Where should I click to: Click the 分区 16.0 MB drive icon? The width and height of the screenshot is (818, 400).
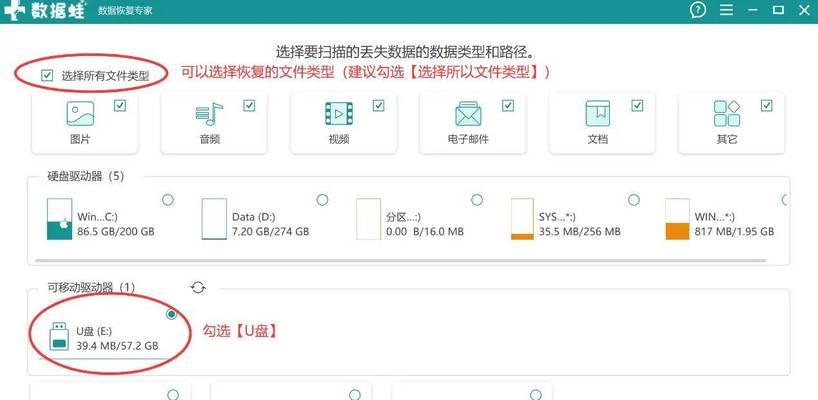point(368,219)
